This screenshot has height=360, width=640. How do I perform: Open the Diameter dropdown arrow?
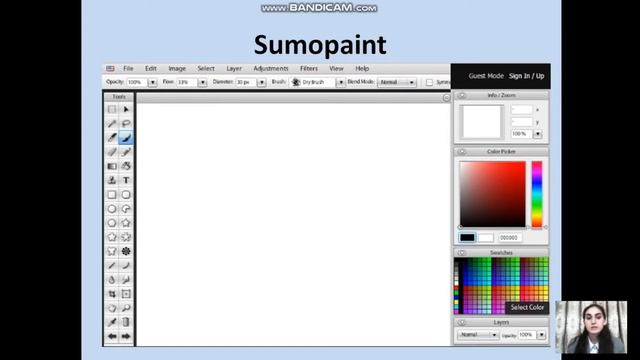coord(262,82)
